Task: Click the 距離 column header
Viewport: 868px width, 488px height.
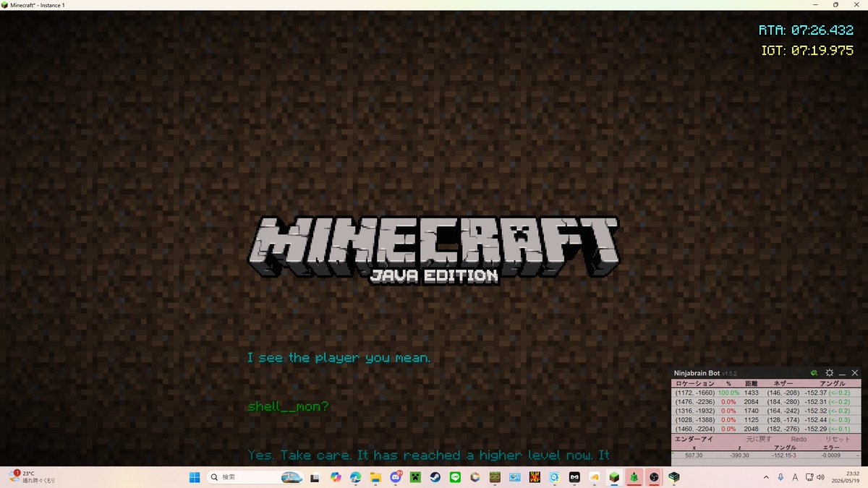Action: pyautogui.click(x=751, y=383)
